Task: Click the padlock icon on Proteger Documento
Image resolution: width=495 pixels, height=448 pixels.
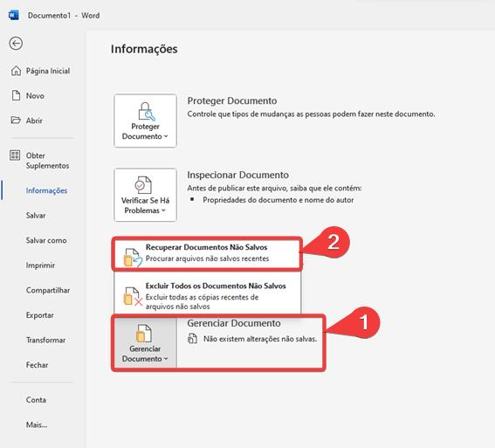Action: pyautogui.click(x=146, y=112)
